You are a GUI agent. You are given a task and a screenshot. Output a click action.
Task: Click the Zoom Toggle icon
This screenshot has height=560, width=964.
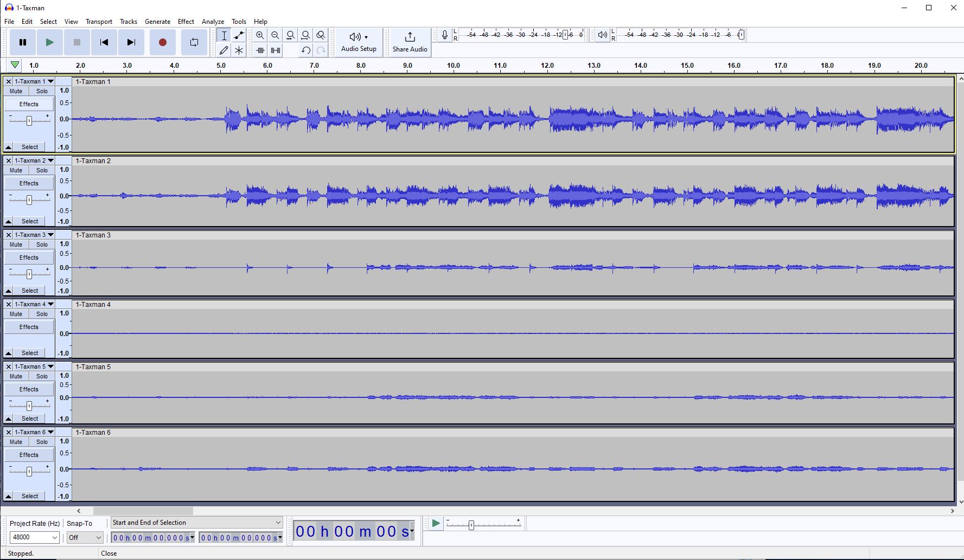pyautogui.click(x=321, y=35)
